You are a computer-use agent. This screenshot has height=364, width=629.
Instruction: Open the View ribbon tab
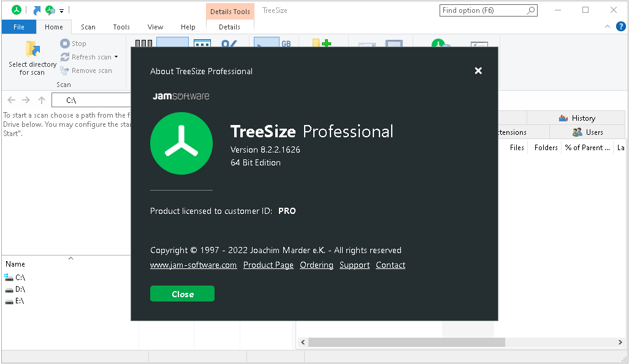pyautogui.click(x=155, y=27)
